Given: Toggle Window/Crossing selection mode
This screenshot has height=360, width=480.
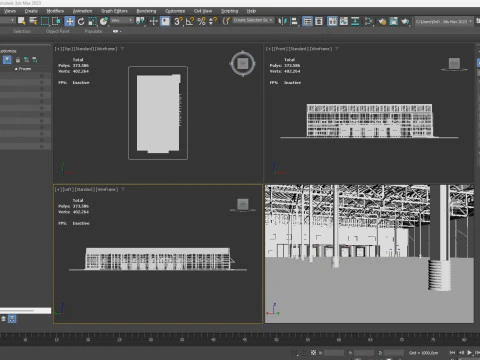Looking at the screenshot, I should [x=56, y=21].
